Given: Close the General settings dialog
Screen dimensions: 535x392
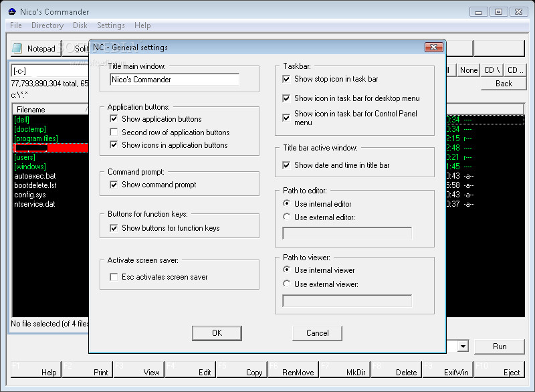Looking at the screenshot, I should tap(433, 47).
